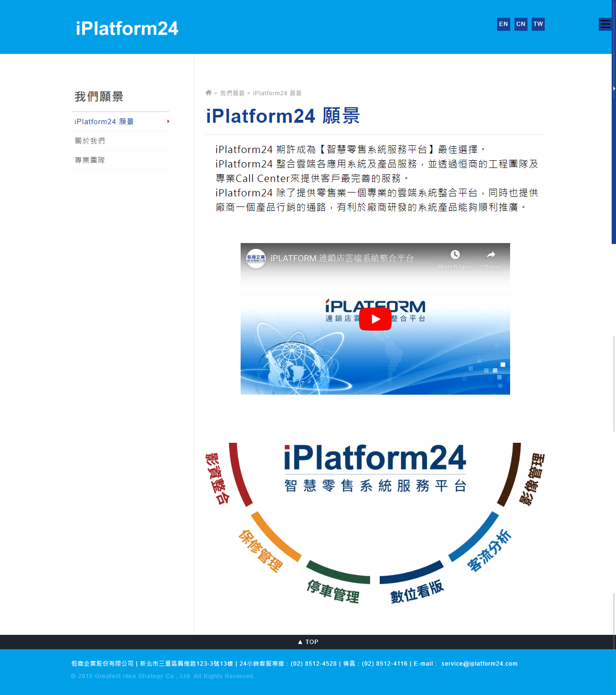Open iPlatform24 願景 sidebar item
Image resolution: width=616 pixels, height=695 pixels.
[x=120, y=122]
